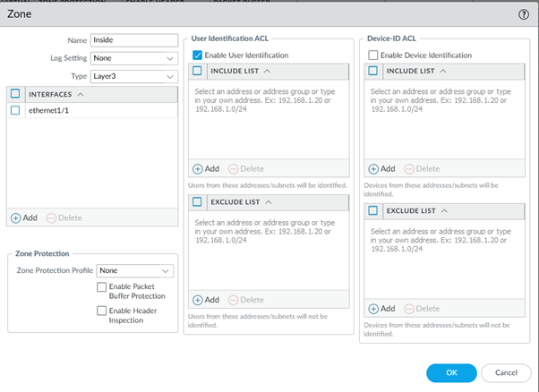Enable Packet Buffer Protection checkbox

pos(101,287)
